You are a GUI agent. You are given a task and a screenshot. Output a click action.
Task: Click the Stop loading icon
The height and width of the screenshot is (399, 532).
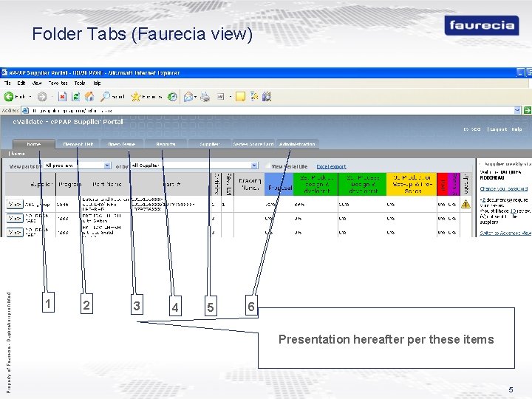(62, 97)
